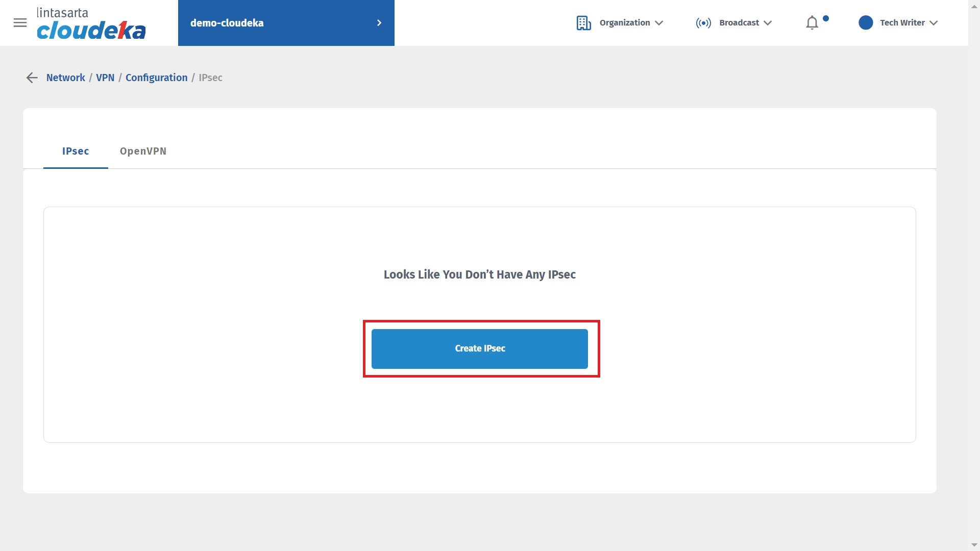This screenshot has width=980, height=551.
Task: Click the scrollbar up arrow
Action: pos(974,6)
